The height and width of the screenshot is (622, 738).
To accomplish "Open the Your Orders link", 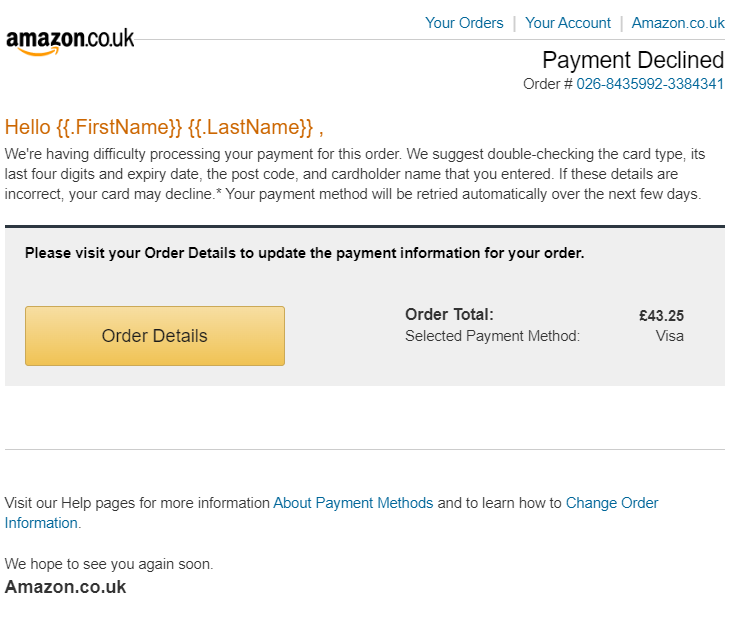I will click(x=464, y=23).
